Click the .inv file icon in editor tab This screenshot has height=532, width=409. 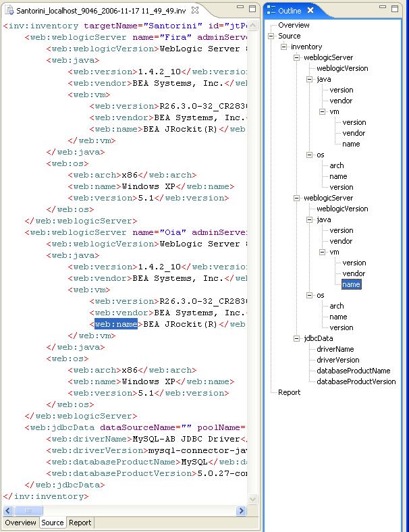(9, 10)
